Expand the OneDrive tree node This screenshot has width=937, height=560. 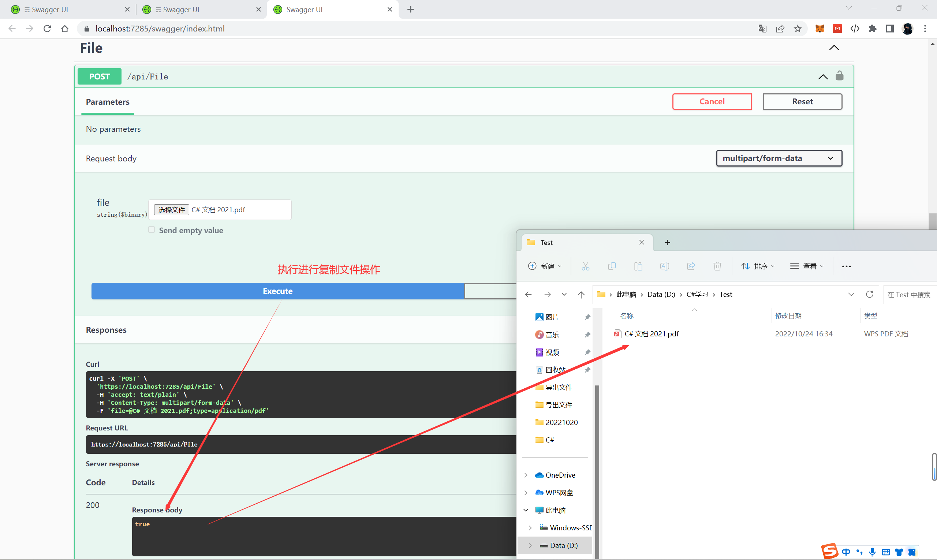(526, 475)
